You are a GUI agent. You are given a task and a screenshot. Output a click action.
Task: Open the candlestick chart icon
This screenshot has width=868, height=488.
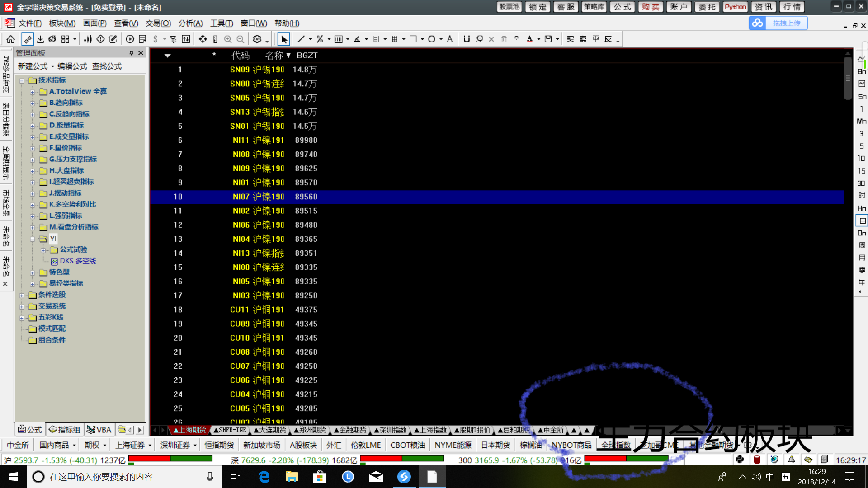[88, 39]
